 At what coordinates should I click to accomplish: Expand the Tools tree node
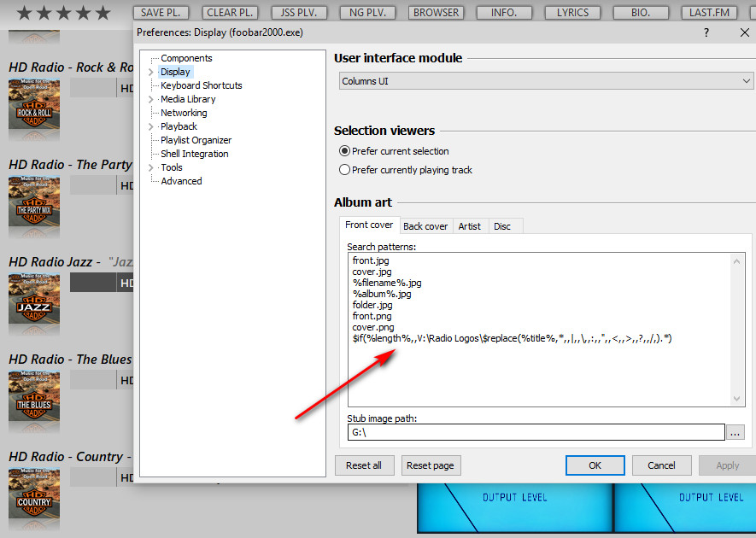151,167
